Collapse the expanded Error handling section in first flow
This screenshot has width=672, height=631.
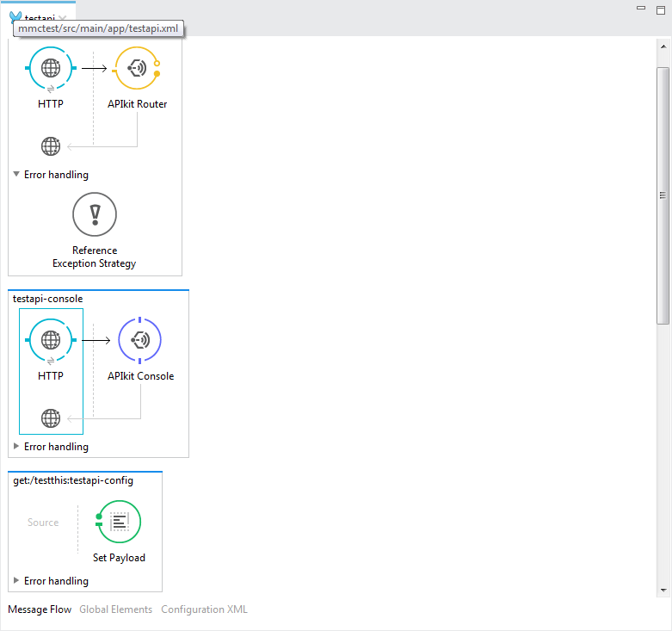tap(16, 174)
